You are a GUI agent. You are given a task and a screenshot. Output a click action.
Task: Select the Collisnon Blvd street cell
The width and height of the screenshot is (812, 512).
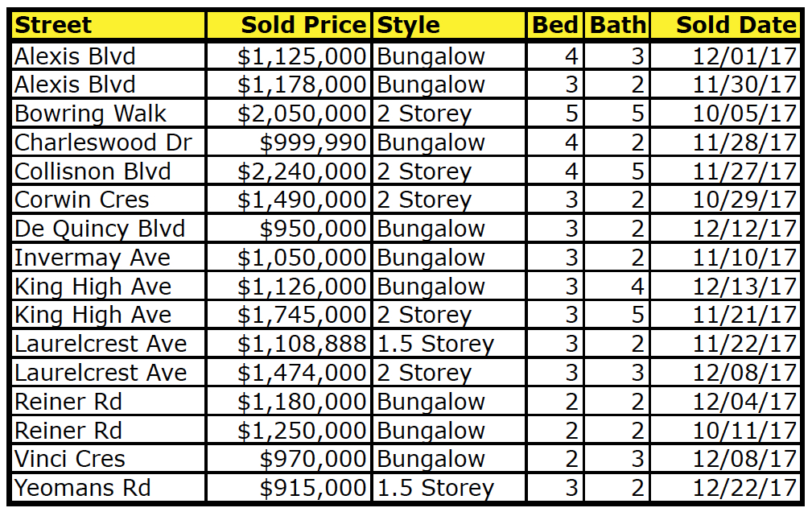pyautogui.click(x=108, y=171)
